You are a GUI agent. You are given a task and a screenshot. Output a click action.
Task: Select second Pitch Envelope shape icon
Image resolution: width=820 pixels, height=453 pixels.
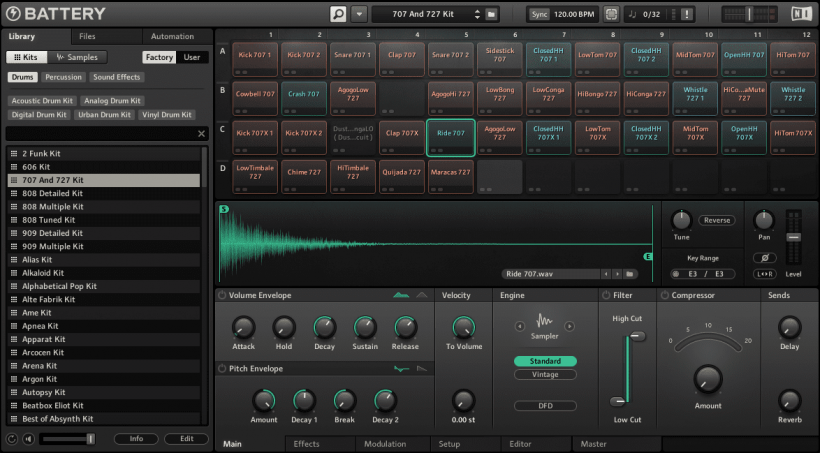(422, 369)
